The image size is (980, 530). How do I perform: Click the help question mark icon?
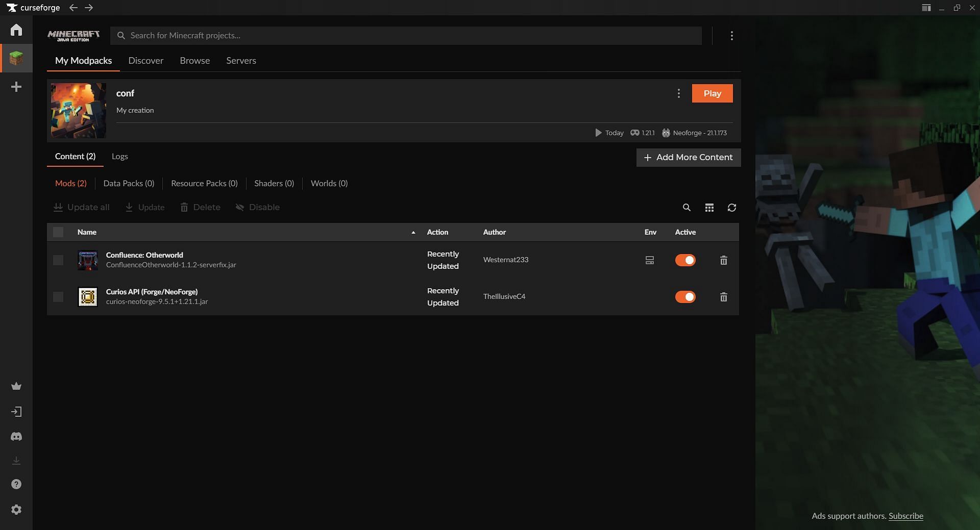coord(16,484)
